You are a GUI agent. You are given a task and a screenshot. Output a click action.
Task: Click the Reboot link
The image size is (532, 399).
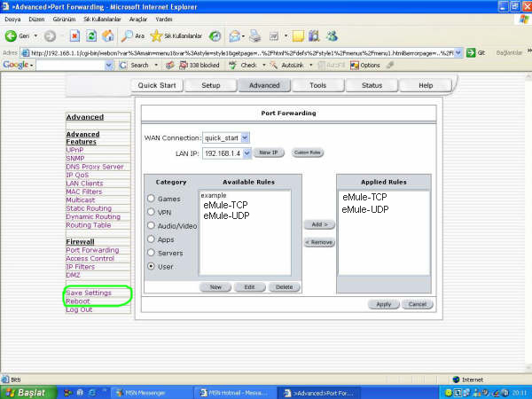[78, 301]
